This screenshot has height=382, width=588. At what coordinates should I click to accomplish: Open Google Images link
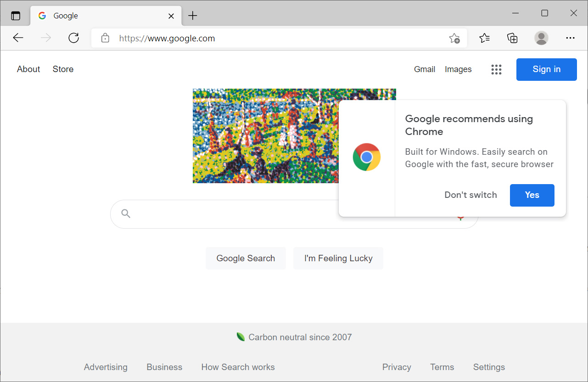click(458, 69)
